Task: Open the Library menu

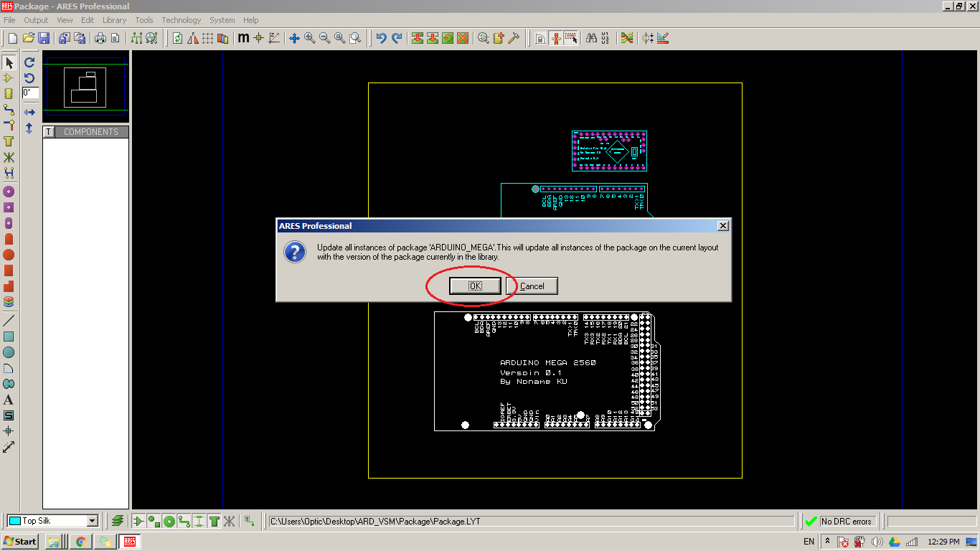Action: click(x=114, y=20)
